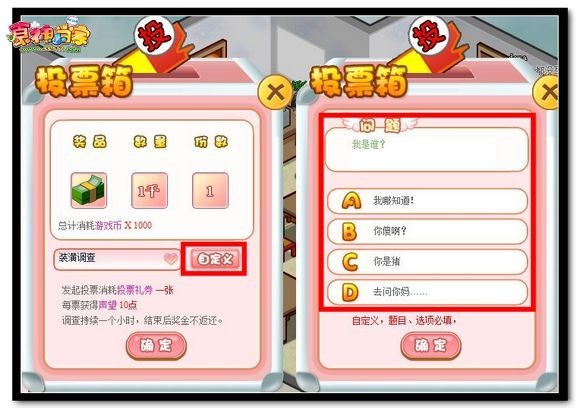Click the cash prize icon
The height and width of the screenshot is (416, 580).
pos(89,190)
